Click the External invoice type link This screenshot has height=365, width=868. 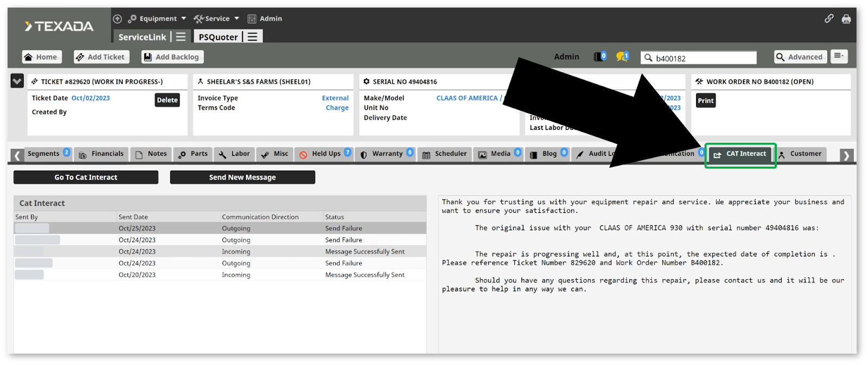click(x=335, y=98)
